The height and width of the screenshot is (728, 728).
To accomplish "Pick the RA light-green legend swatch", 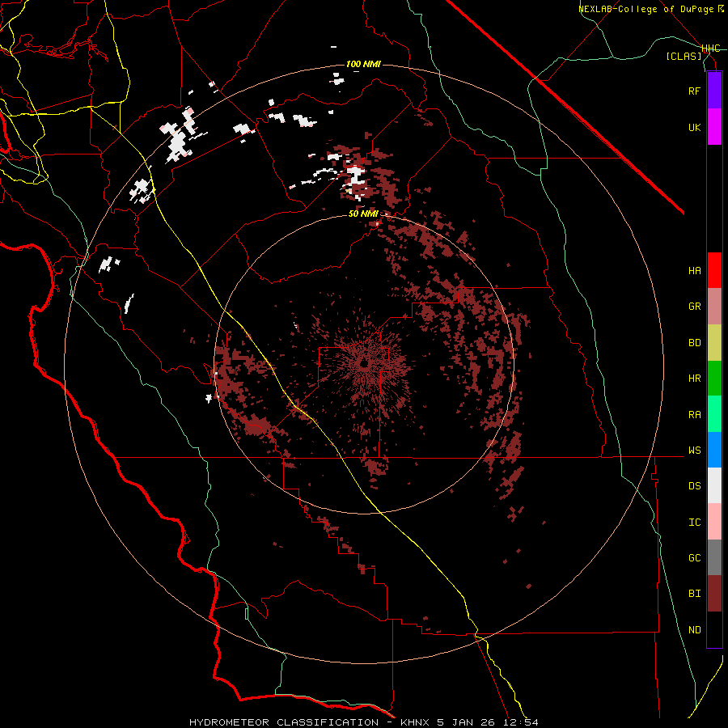I will click(714, 414).
